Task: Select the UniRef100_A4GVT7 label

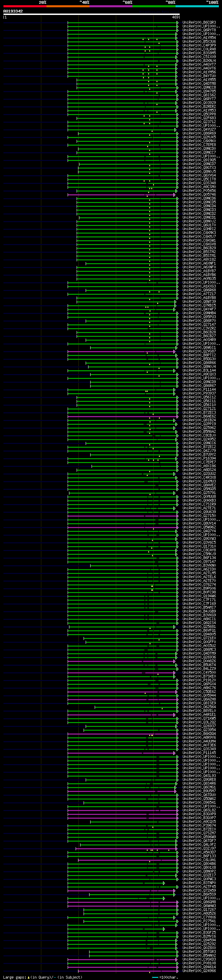Action: (199, 64)
